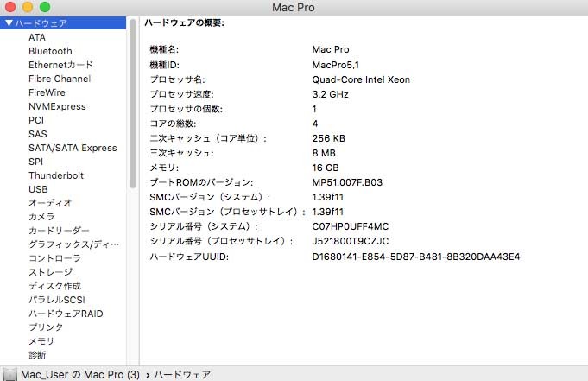Click the 機種ID value MacPro5,1

point(336,65)
